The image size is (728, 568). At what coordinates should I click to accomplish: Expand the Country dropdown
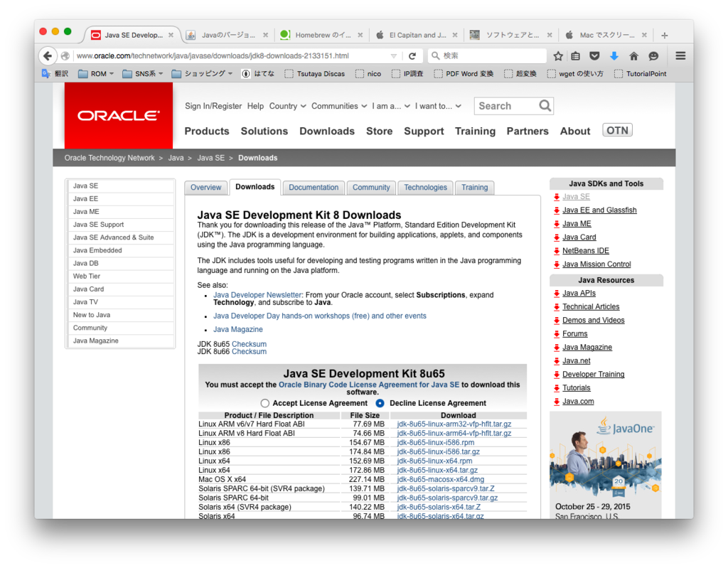[287, 106]
